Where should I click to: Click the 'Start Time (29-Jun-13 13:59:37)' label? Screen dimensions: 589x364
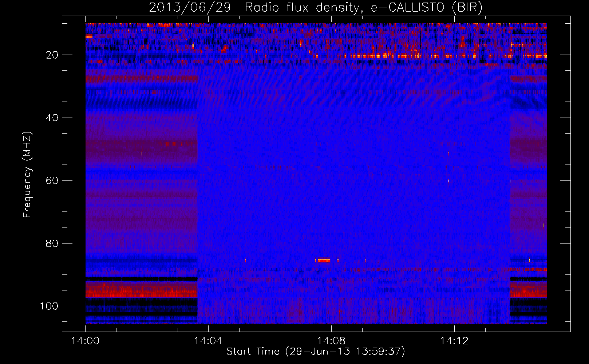(x=316, y=352)
